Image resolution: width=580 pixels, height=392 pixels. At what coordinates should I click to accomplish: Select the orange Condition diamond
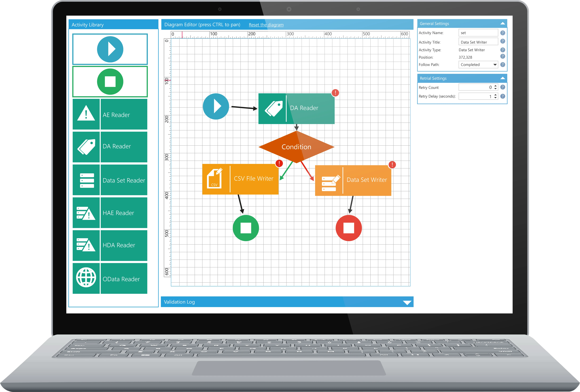point(296,147)
